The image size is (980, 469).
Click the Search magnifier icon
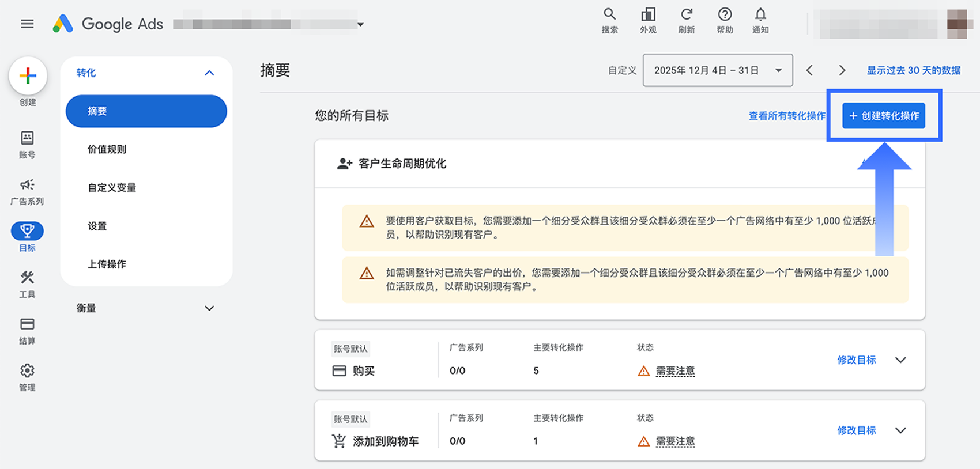[609, 15]
